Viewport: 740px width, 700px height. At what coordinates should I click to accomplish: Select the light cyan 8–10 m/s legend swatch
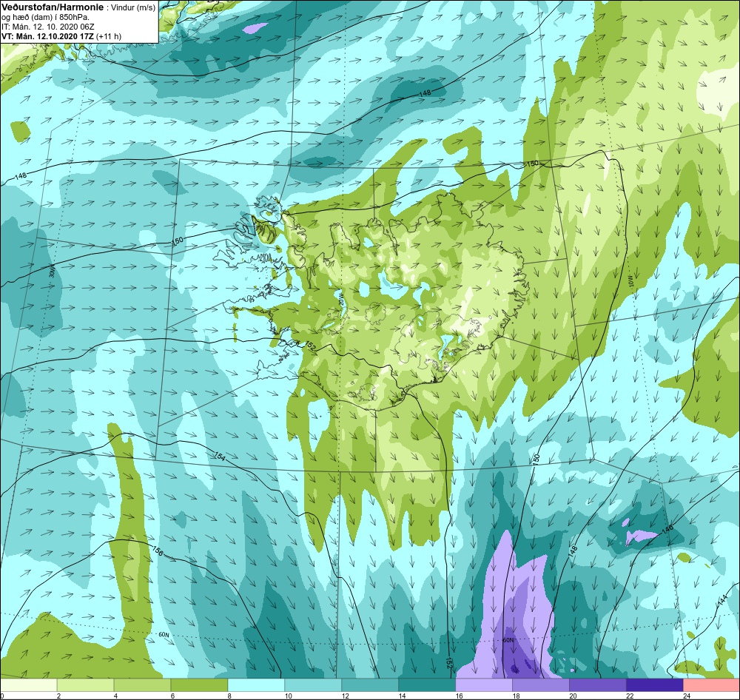[256, 685]
